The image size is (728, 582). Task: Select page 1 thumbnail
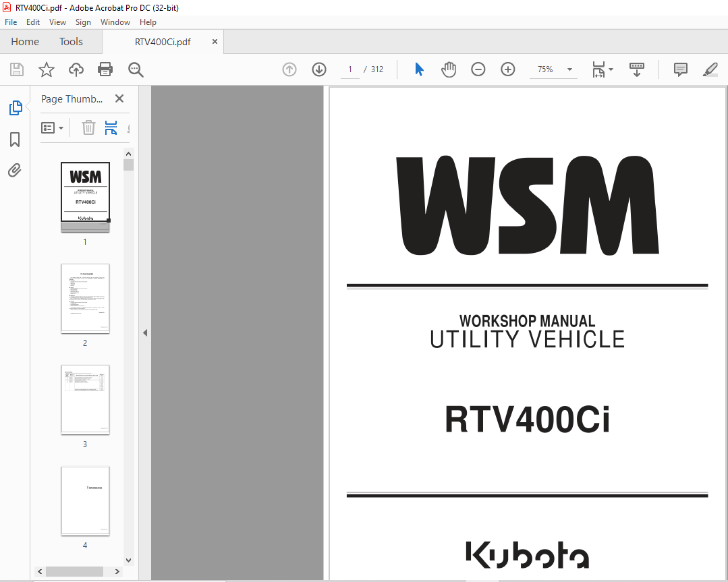[x=85, y=197]
